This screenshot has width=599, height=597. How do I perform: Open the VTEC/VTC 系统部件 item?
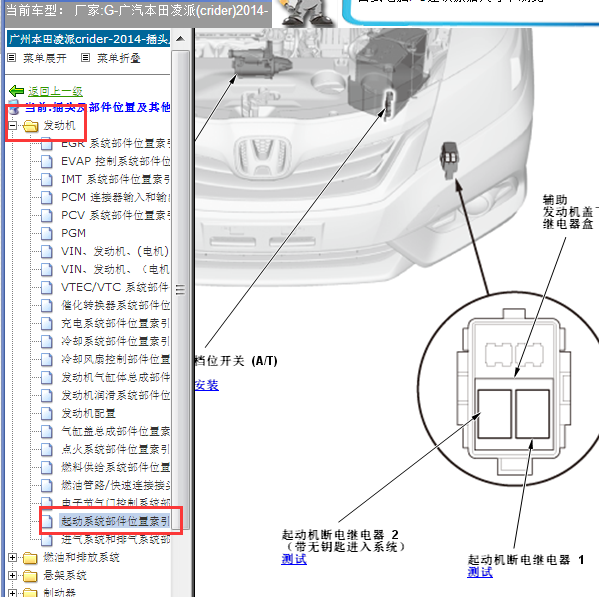tap(115, 287)
